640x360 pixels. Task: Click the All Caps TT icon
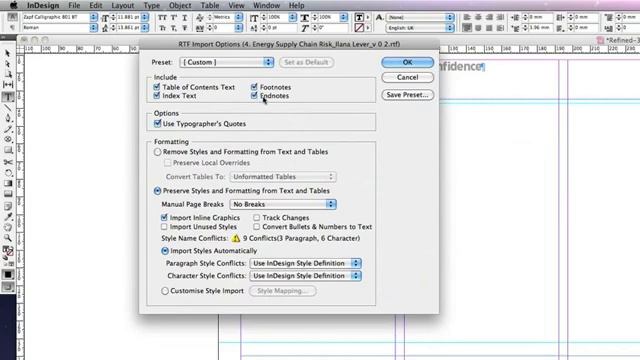point(162,18)
